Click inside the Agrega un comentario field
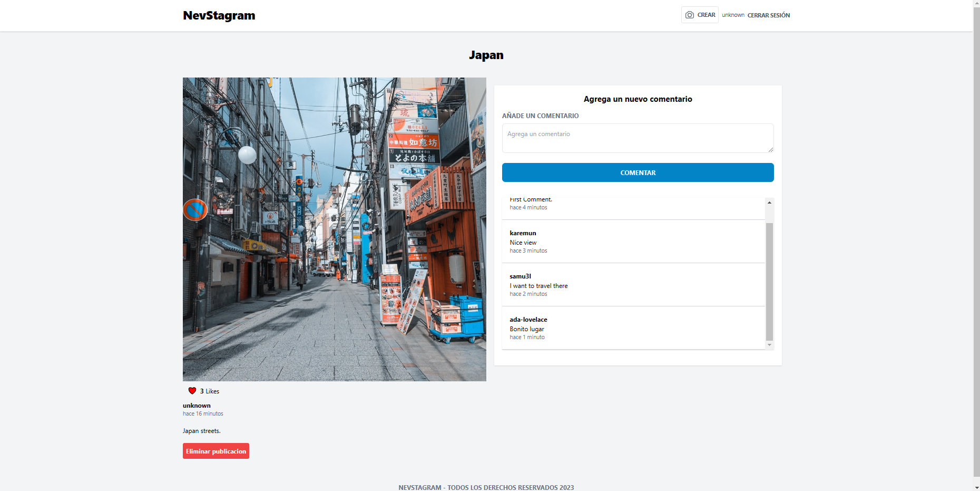 638,138
